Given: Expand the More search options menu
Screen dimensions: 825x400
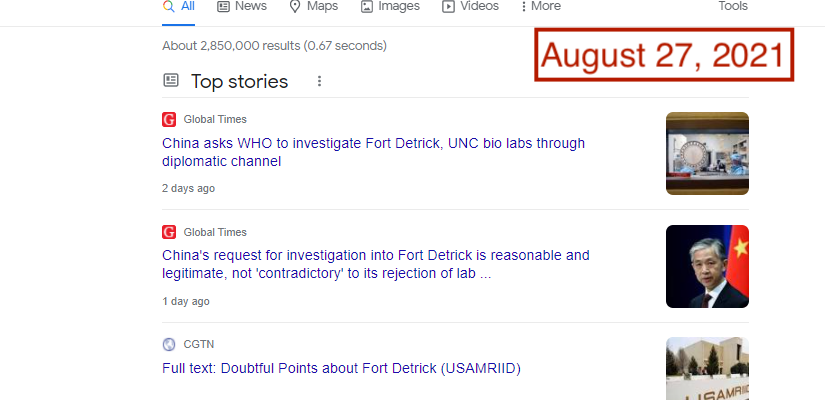Looking at the screenshot, I should click(541, 6).
